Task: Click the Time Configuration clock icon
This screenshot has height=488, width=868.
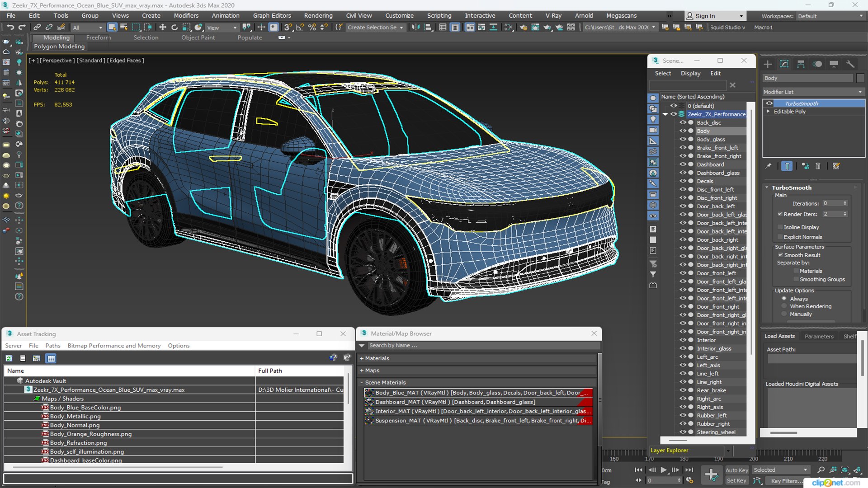Action: tap(689, 480)
